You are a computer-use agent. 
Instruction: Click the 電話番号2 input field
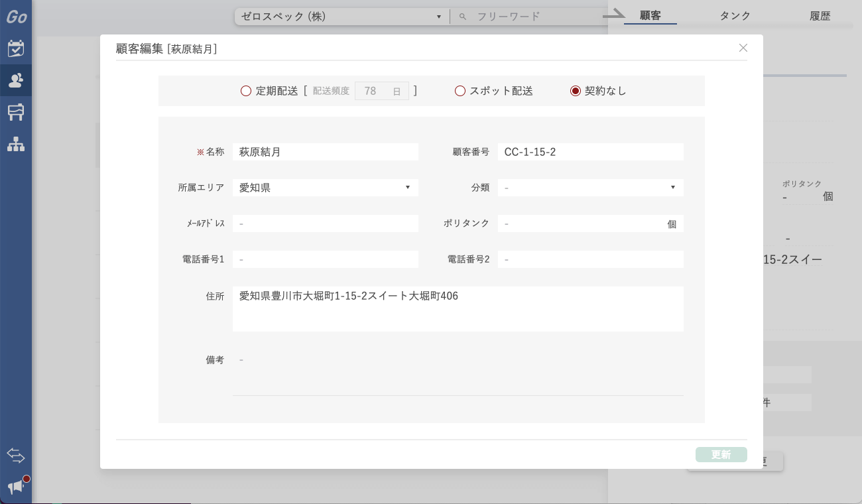tap(591, 259)
